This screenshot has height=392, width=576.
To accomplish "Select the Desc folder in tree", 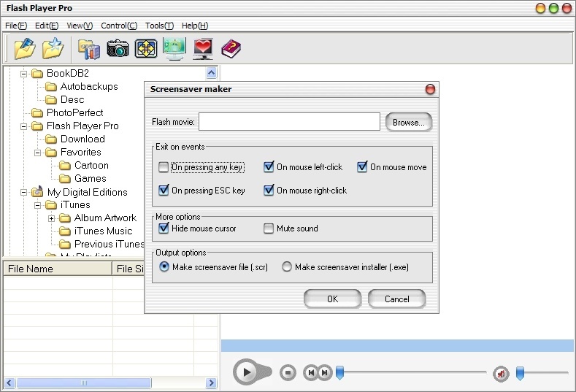I will tap(72, 100).
